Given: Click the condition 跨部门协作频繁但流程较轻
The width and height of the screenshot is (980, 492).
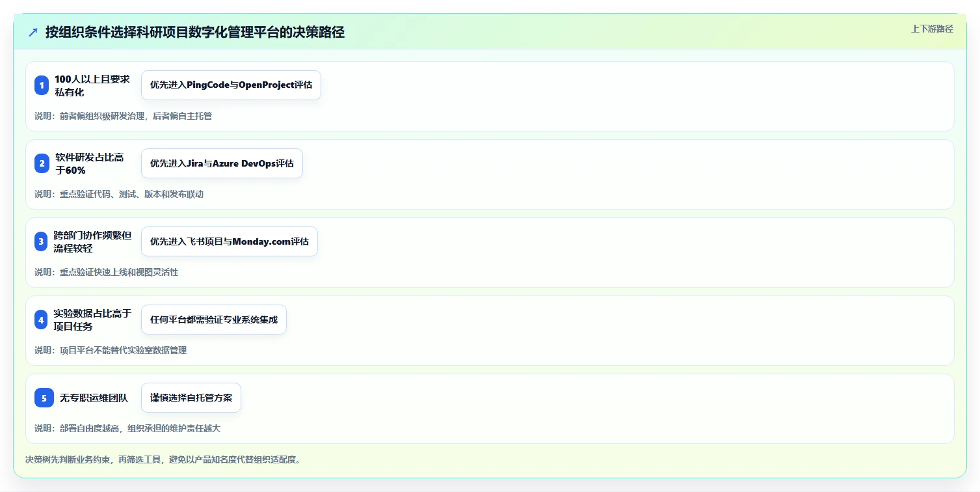Looking at the screenshot, I should point(93,241).
